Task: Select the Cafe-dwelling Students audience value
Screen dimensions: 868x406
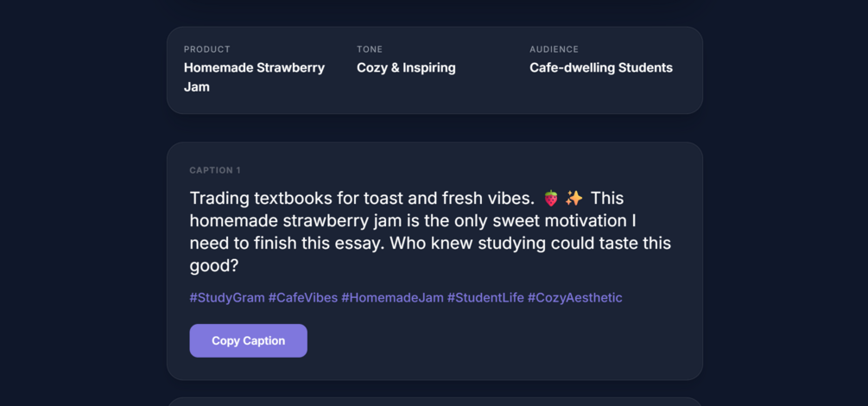Action: 600,67
